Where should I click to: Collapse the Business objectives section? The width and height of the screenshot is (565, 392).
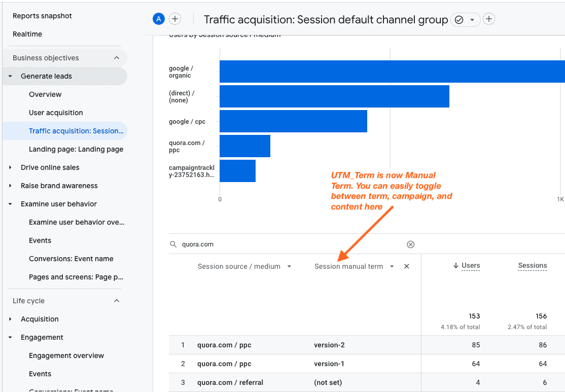click(x=116, y=57)
